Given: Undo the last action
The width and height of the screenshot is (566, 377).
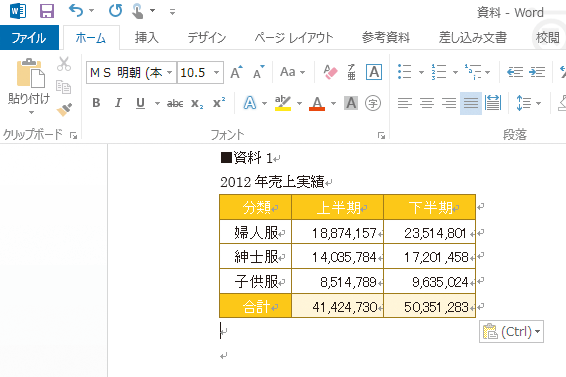Looking at the screenshot, I should [76, 11].
